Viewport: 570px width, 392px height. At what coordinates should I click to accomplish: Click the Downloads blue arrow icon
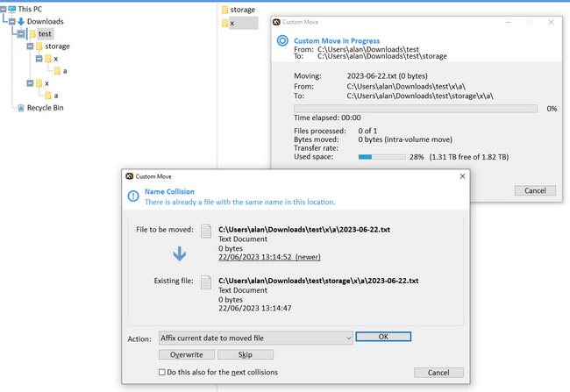(21, 21)
